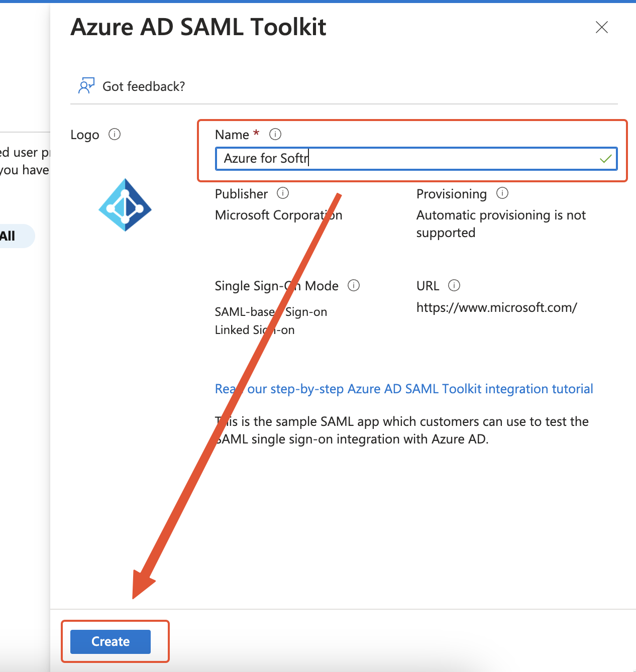Click the feedback person icon
The height and width of the screenshot is (672, 636).
click(x=86, y=86)
